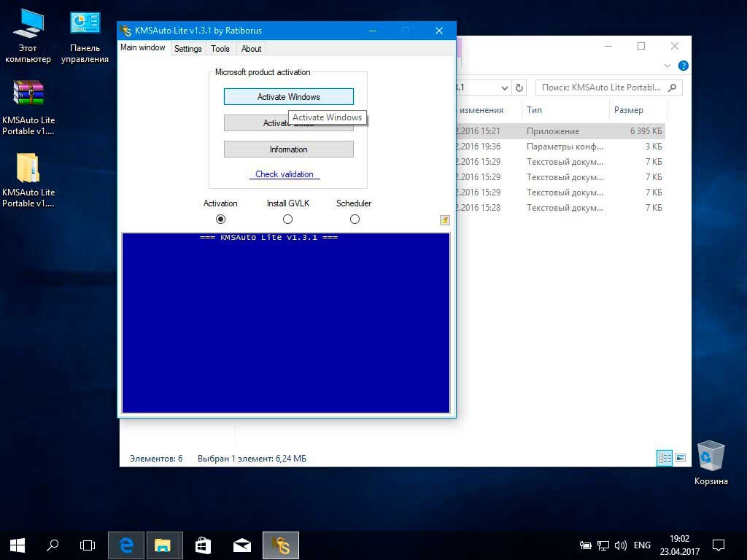Open taskbar search magnifier
This screenshot has height=560, width=747.
pyautogui.click(x=53, y=545)
